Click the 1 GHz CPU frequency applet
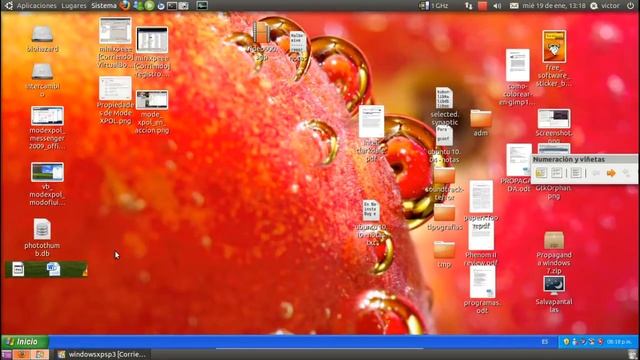The image size is (640, 360). click(x=434, y=6)
